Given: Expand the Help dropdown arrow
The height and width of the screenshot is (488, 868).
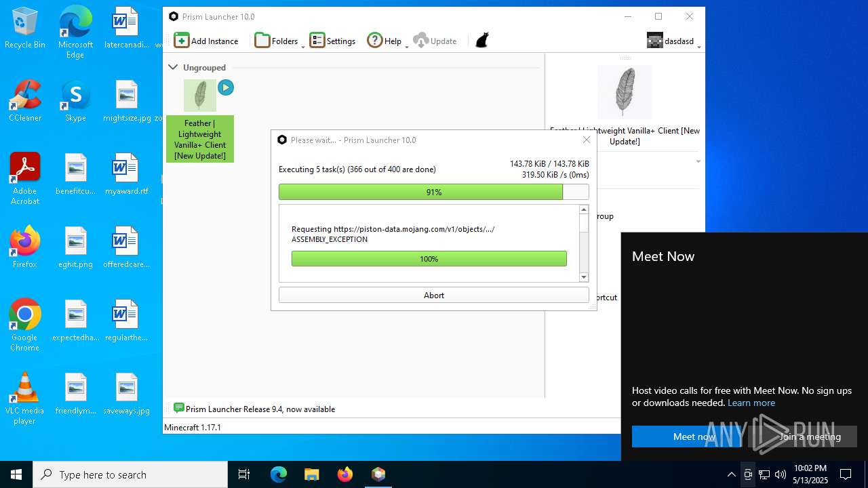Looking at the screenshot, I should point(407,46).
